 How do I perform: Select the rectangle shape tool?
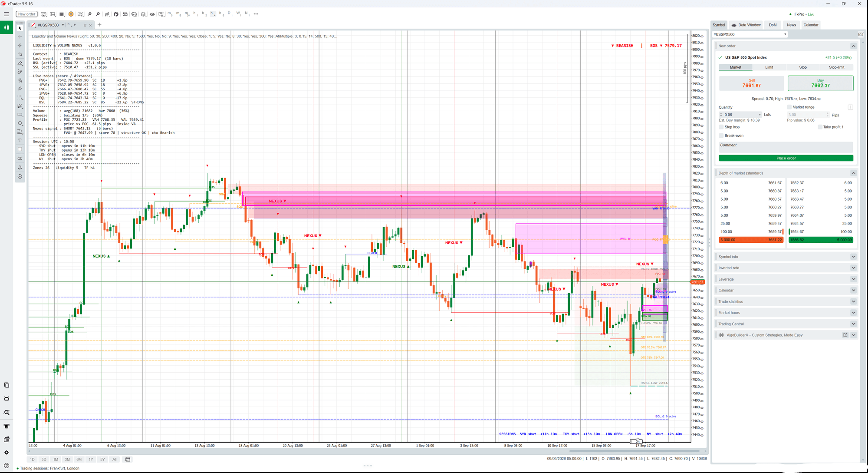click(x=20, y=115)
